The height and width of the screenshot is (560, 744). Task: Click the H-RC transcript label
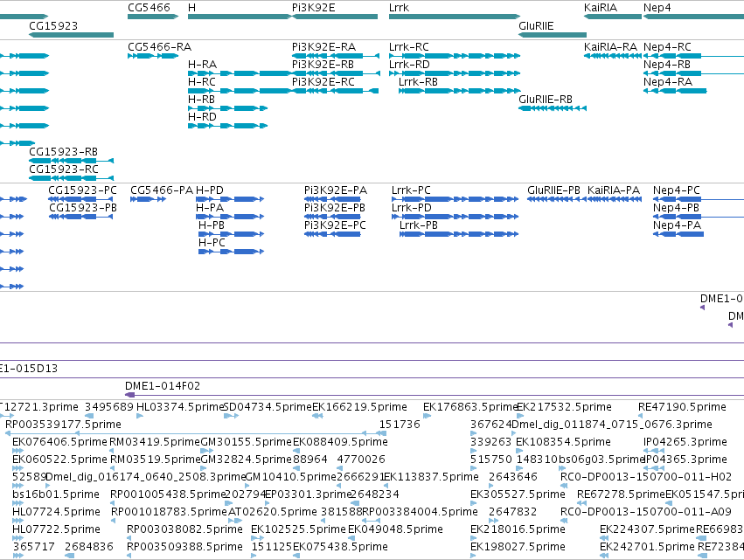click(202, 82)
